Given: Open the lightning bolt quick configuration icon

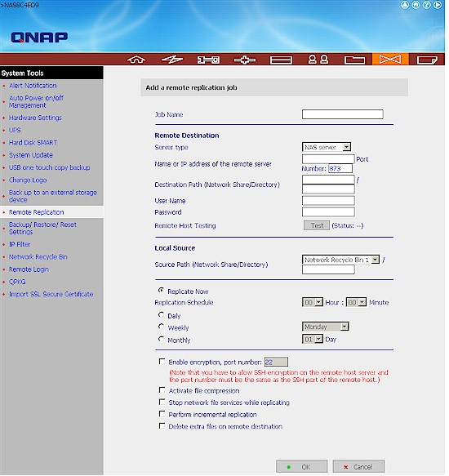Looking at the screenshot, I should click(172, 60).
